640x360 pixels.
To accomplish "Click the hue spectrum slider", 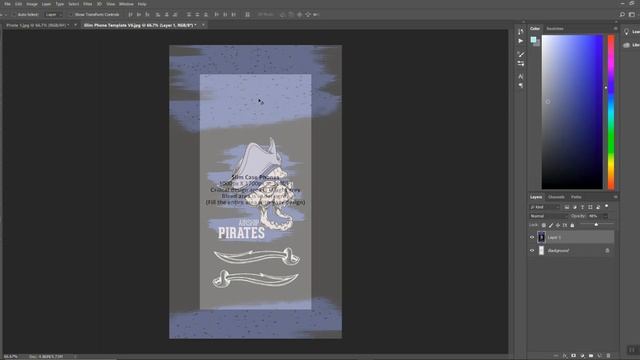I will point(611,112).
